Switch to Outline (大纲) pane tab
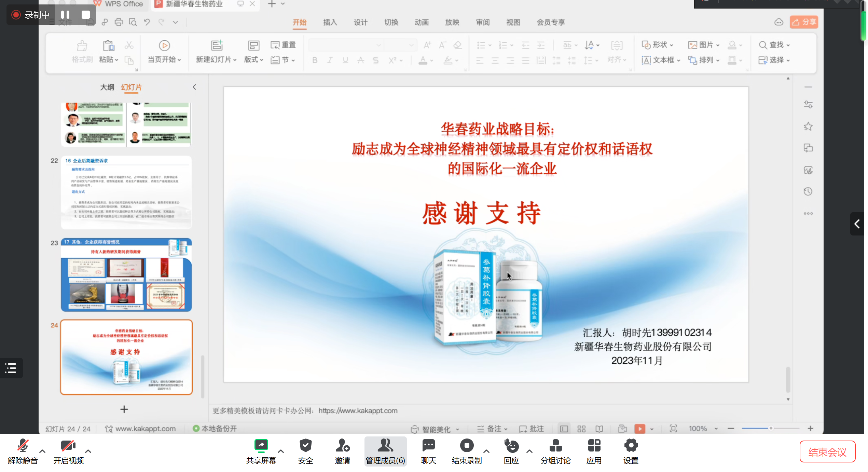Viewport: 868px width, 472px height. click(107, 87)
